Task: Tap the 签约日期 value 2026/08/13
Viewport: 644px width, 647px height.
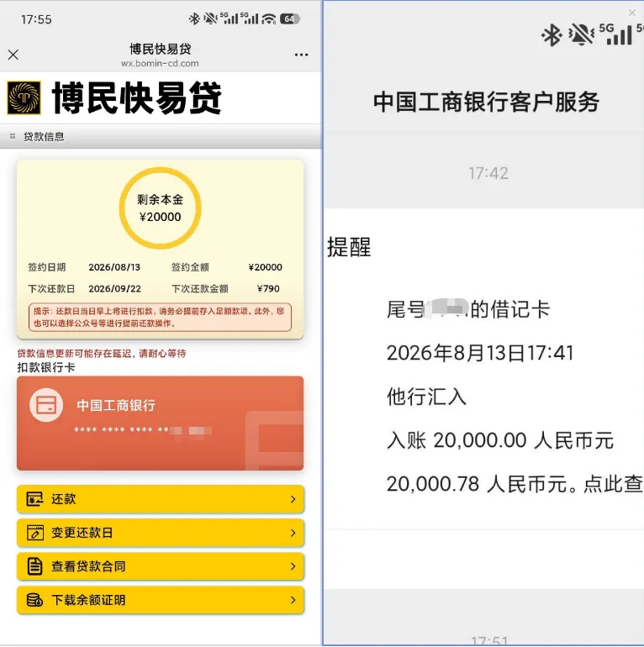Action: pos(114,267)
